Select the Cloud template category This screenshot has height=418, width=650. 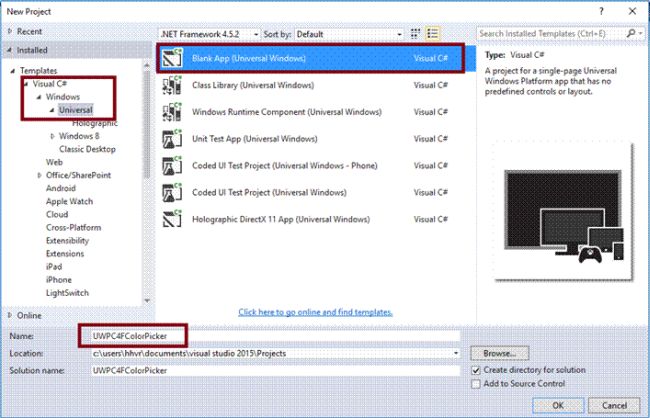click(57, 214)
